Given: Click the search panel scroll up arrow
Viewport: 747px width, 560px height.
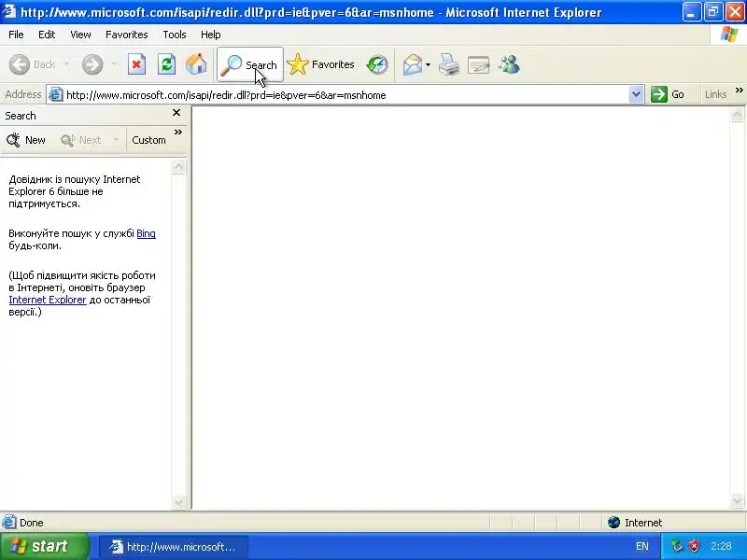Looking at the screenshot, I should tap(178, 167).
